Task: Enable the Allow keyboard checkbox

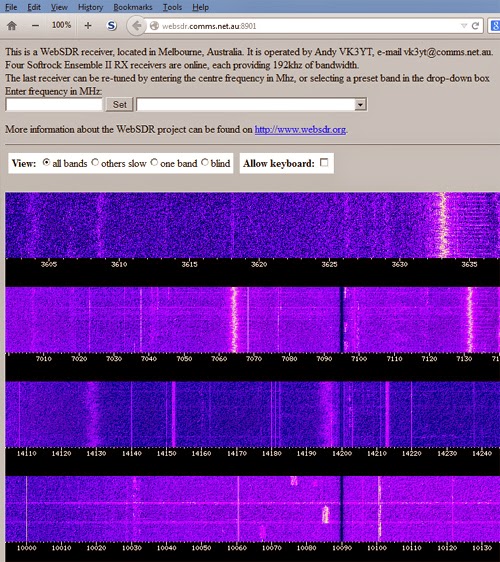Action: point(324,162)
